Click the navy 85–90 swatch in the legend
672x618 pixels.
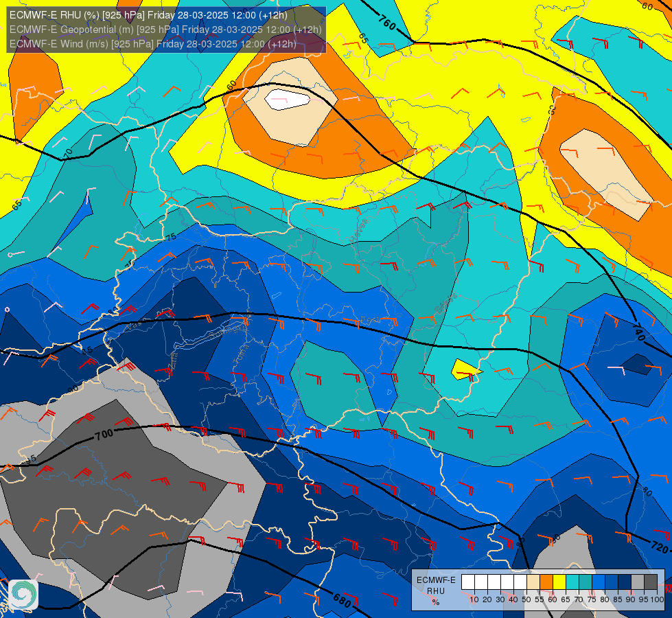point(625,582)
